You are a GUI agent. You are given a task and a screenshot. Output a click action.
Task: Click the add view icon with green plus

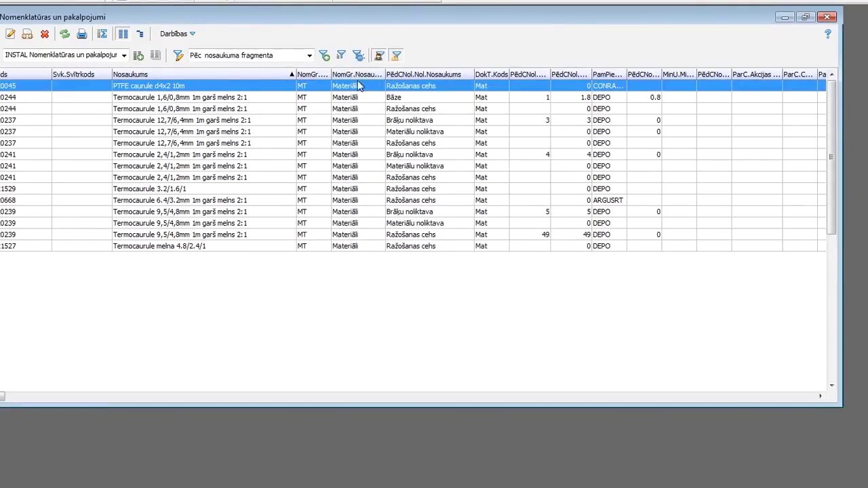(x=138, y=56)
